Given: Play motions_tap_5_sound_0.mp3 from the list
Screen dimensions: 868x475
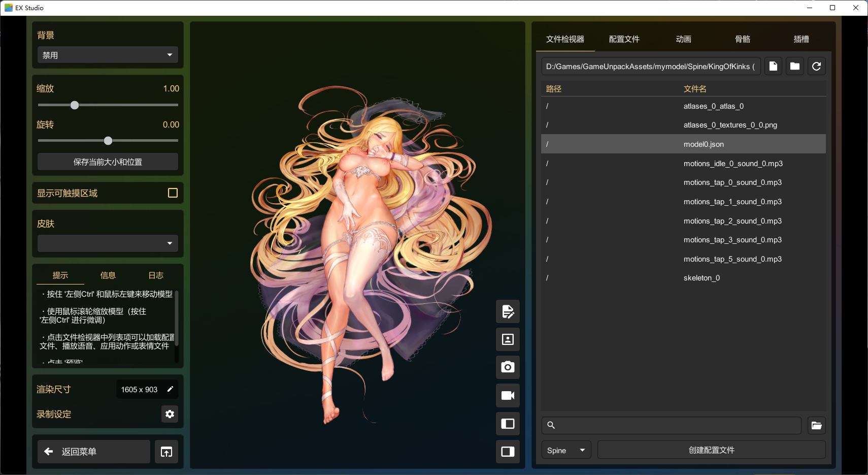Looking at the screenshot, I should [x=683, y=259].
